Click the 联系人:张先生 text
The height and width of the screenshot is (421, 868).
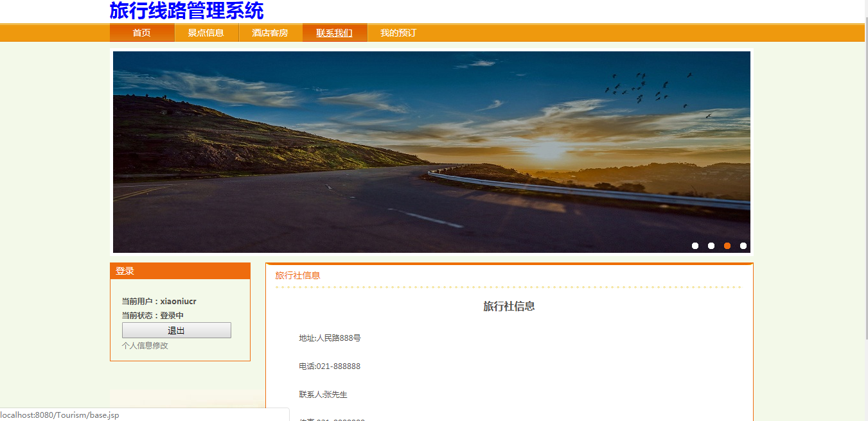coord(323,394)
